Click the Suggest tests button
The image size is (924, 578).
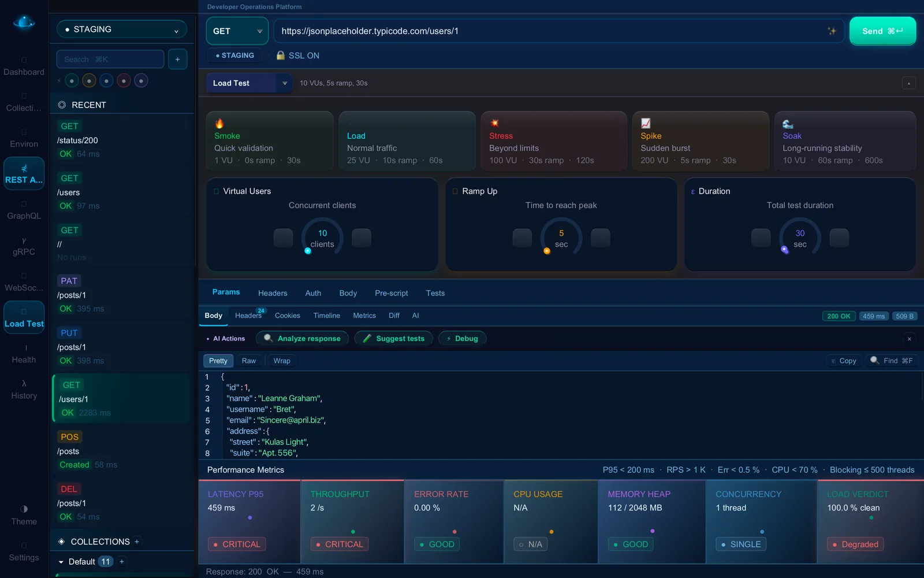[394, 339]
